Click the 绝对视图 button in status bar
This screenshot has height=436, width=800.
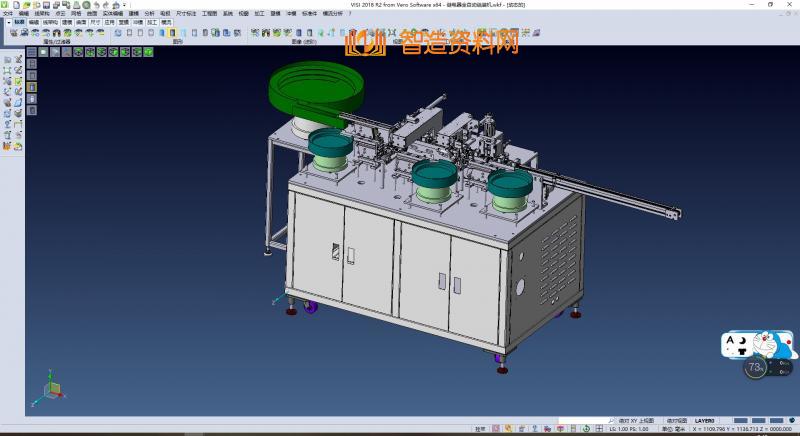coord(677,421)
